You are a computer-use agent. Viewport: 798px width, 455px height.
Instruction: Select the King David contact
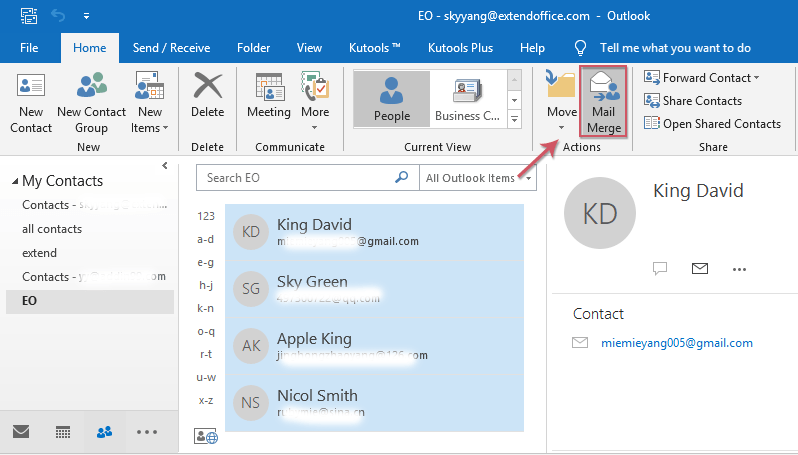click(x=375, y=233)
